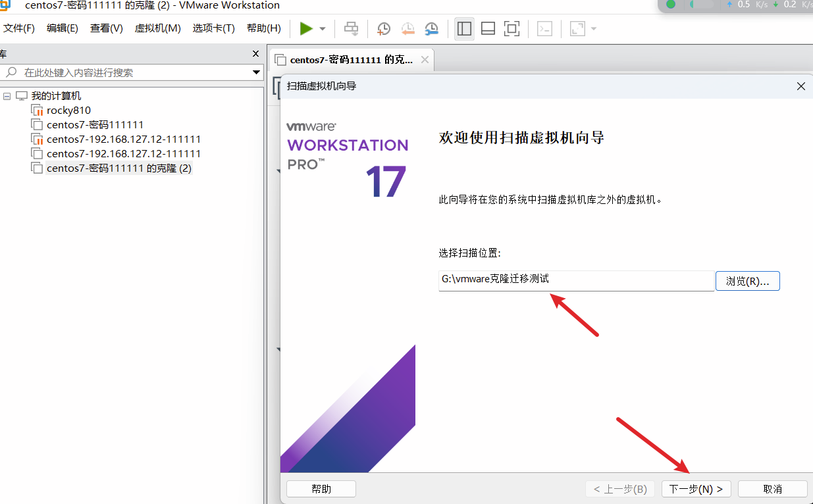Click the 下一步(N) > button

(696, 489)
